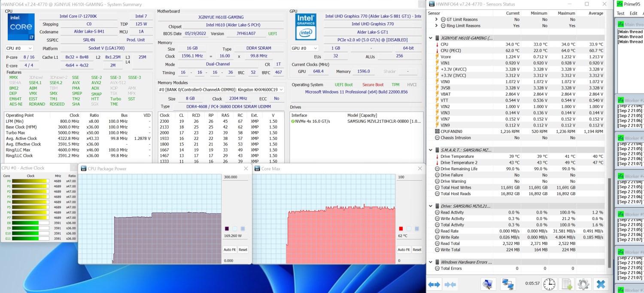Click the collapse-columns inward arrows icon
The image size is (644, 293).
pyautogui.click(x=450, y=284)
